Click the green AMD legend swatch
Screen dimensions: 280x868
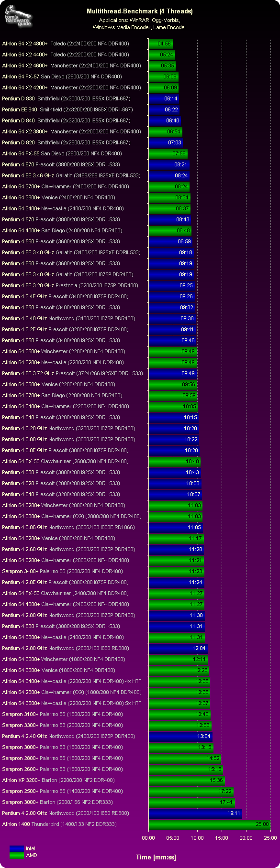(x=16, y=855)
